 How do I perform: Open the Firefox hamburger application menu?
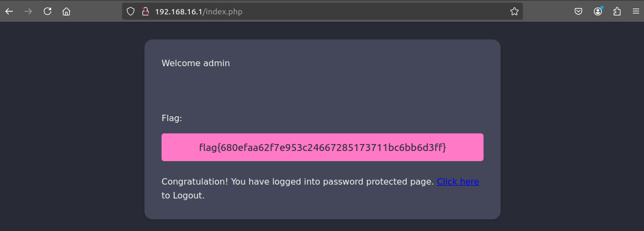click(x=635, y=11)
